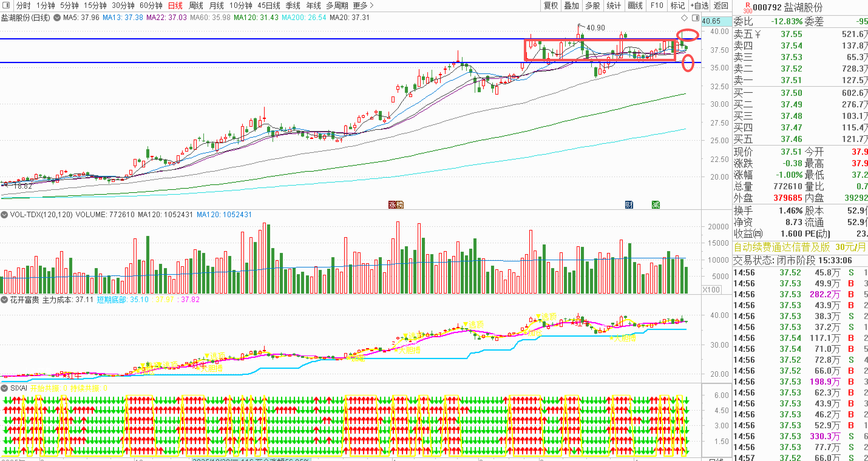Click the 涨榜 marker on the chart
868x461 pixels.
pyautogui.click(x=396, y=204)
